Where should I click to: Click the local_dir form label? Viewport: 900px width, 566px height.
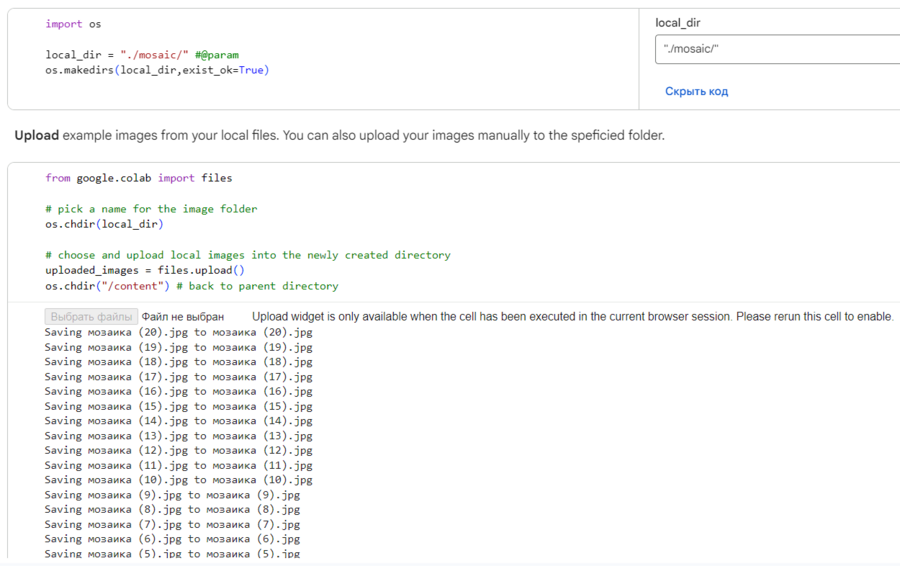pos(677,22)
